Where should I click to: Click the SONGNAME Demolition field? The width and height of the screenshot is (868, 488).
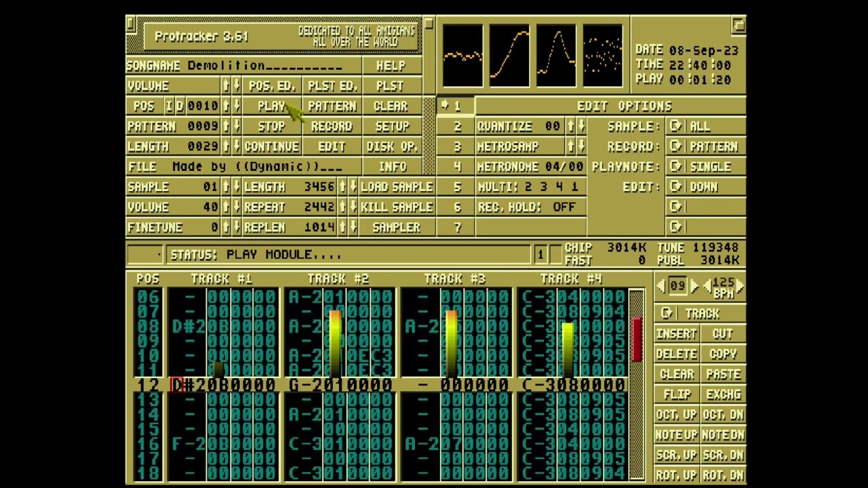[x=244, y=65]
